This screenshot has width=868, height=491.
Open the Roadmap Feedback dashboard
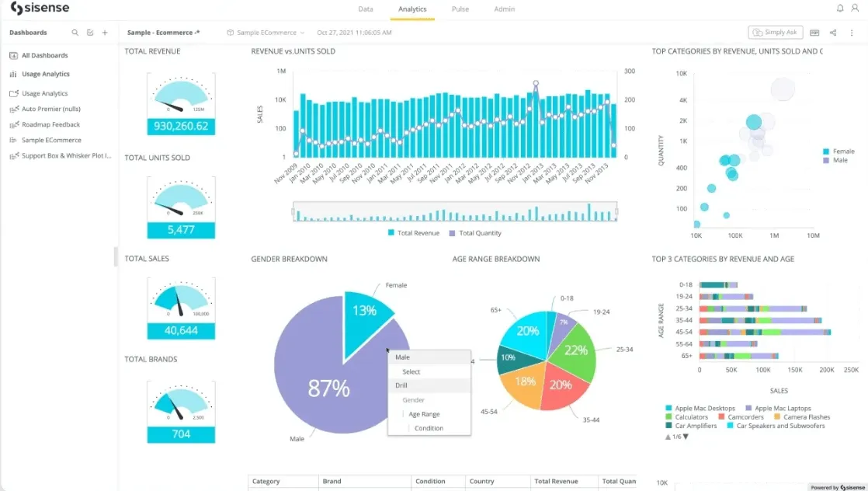point(50,124)
